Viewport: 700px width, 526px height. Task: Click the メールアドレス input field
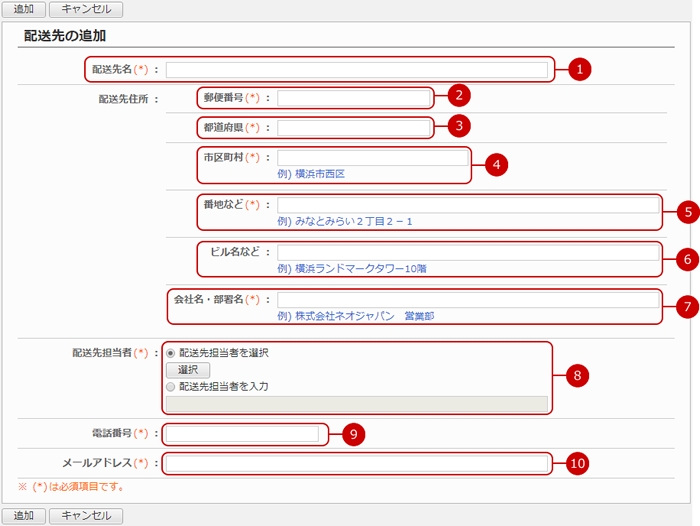[x=357, y=463]
